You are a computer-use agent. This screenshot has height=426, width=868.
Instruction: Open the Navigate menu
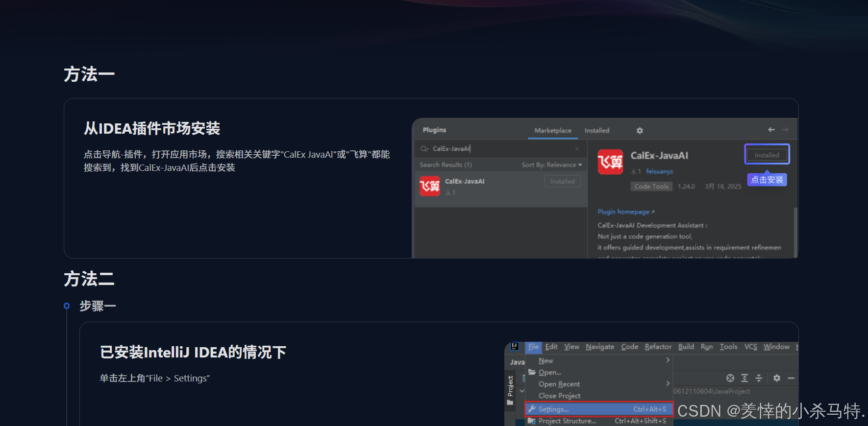[x=600, y=347]
